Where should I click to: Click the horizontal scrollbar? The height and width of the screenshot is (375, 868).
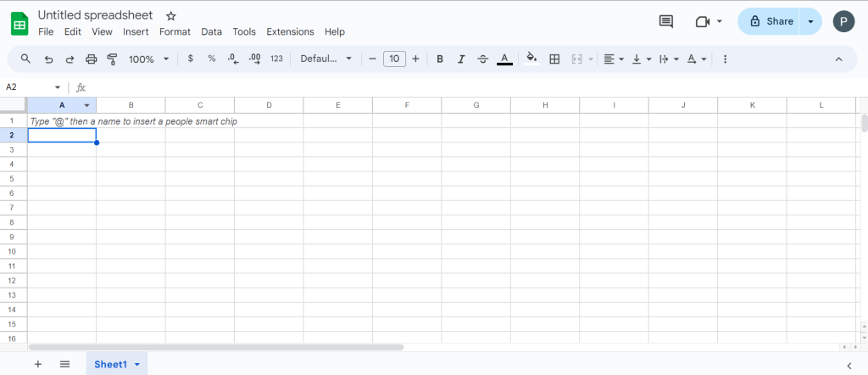tap(216, 347)
